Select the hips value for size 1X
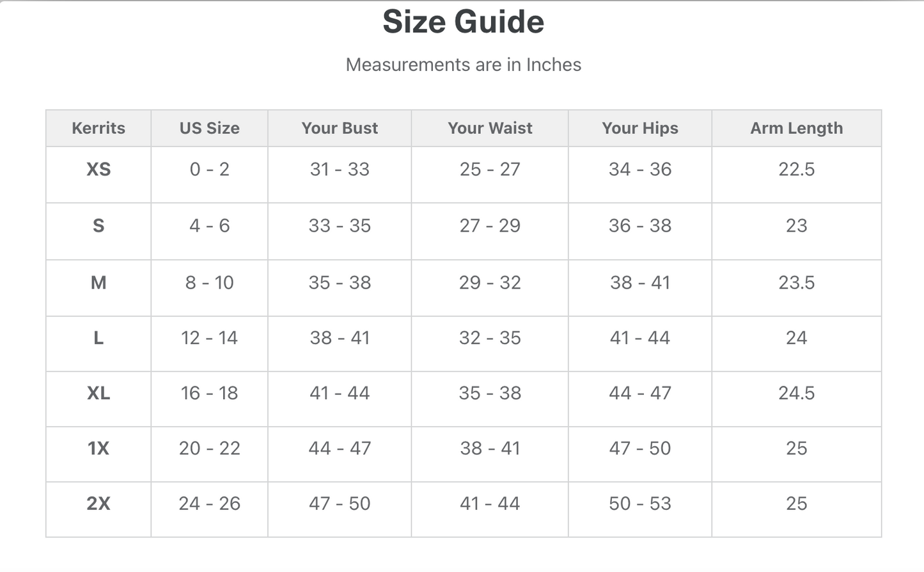The height and width of the screenshot is (572, 924). point(639,449)
